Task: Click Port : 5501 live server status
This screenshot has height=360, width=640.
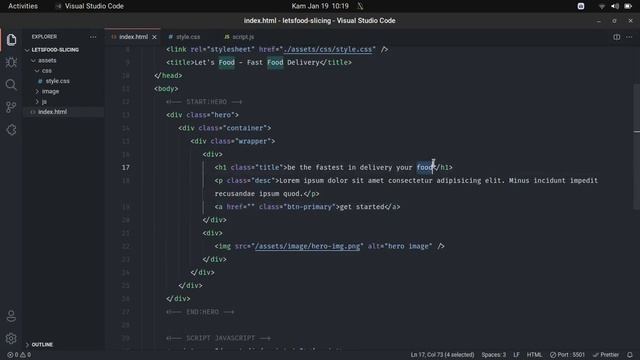Action: click(x=567, y=355)
